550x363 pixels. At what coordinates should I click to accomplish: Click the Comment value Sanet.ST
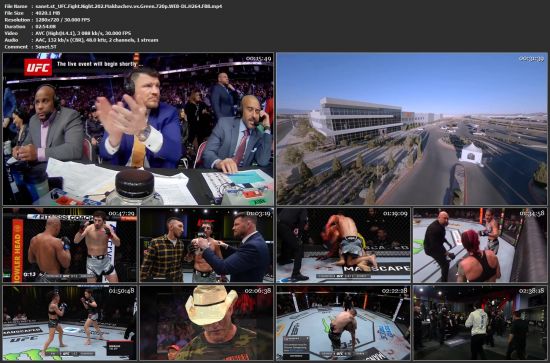click(x=46, y=47)
